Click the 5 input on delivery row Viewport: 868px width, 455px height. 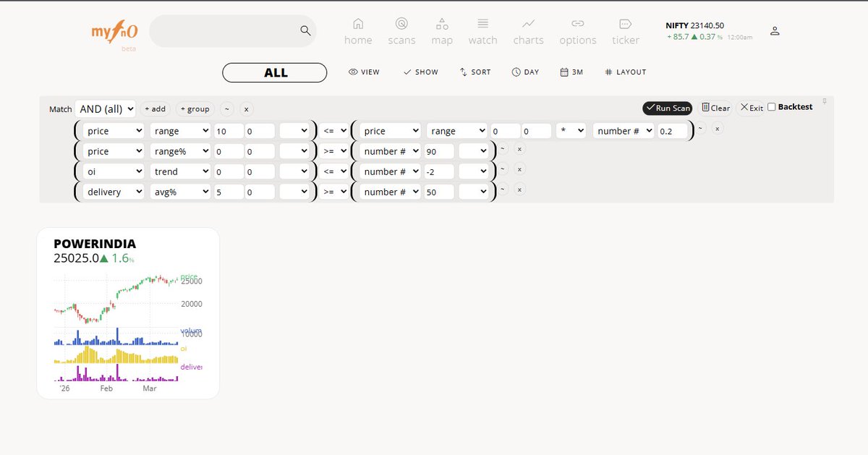click(229, 192)
